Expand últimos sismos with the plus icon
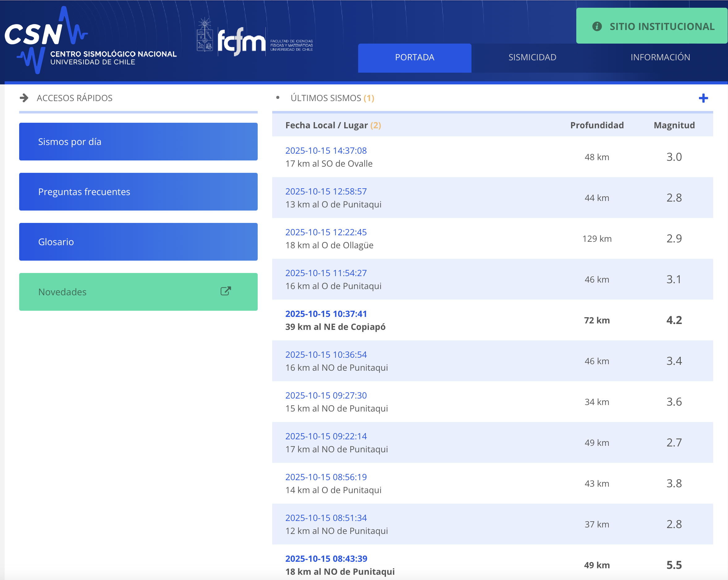This screenshot has width=728, height=580. tap(703, 98)
